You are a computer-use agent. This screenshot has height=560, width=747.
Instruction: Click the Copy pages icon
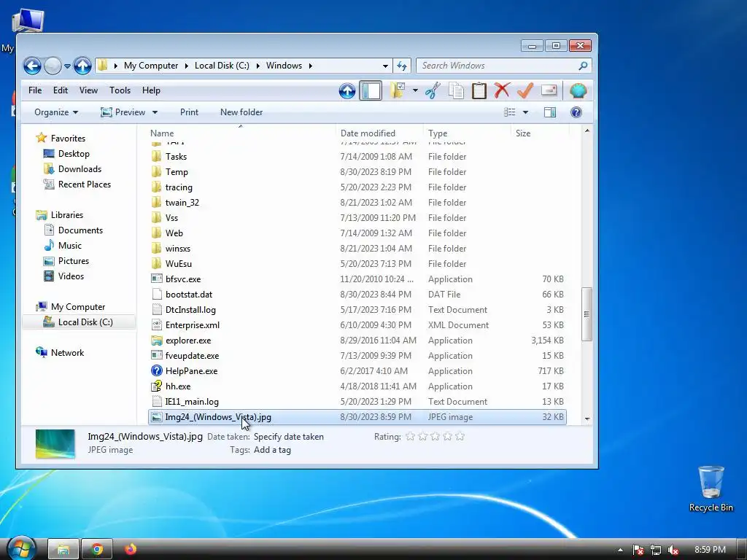click(456, 90)
